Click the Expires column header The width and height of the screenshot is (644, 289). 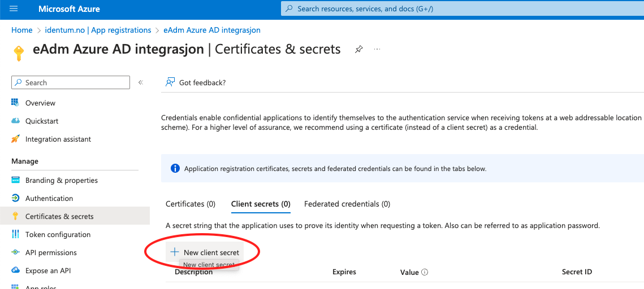coord(344,272)
